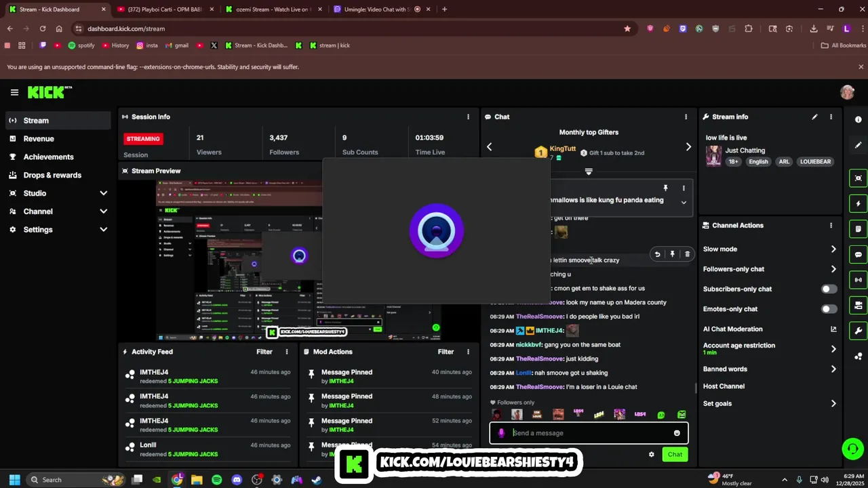Open the emoji picker in the message box
The image size is (868, 488).
[x=677, y=433]
